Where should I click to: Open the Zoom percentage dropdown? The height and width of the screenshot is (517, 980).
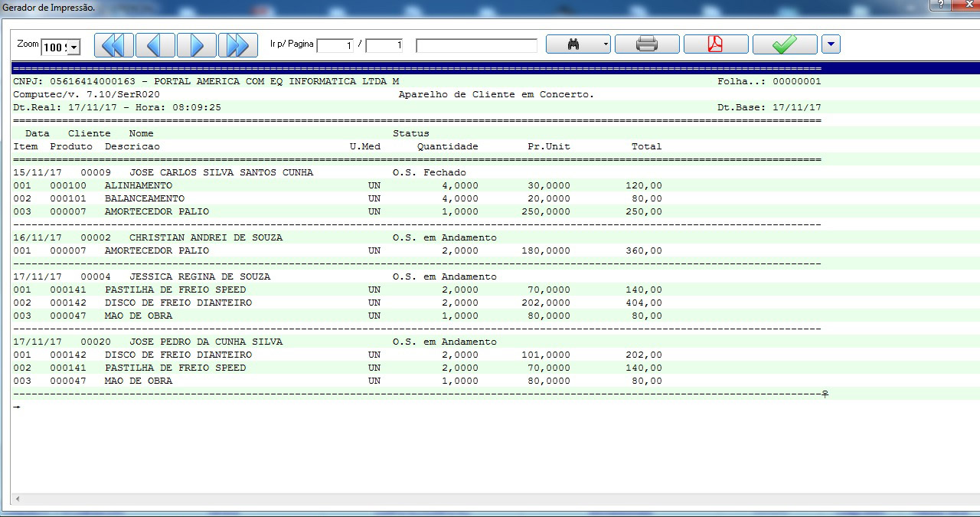point(74,47)
